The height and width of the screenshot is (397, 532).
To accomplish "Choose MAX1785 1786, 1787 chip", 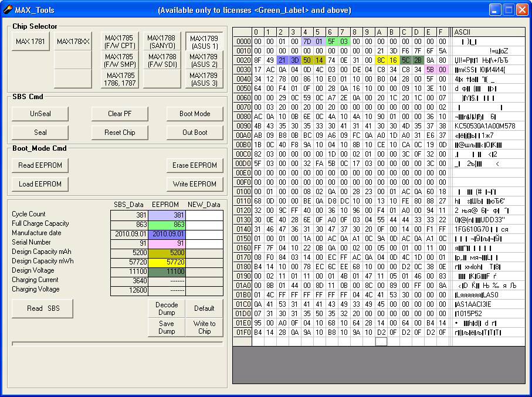I will [120, 79].
